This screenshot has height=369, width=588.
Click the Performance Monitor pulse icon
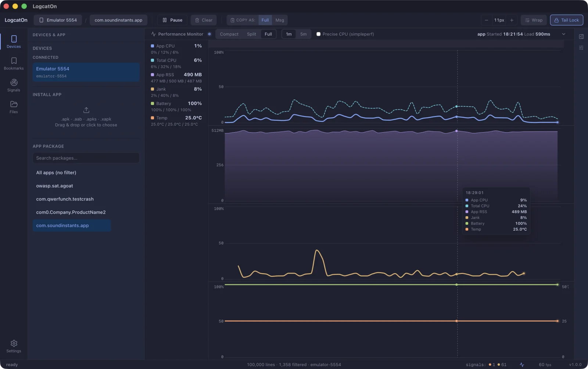pos(153,34)
